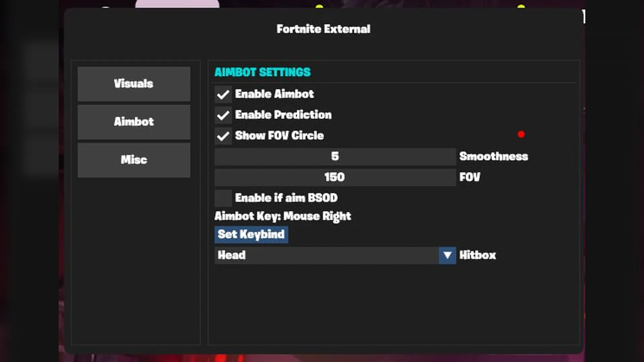Open the Visuals tab
Screen dimensions: 644x362
tap(134, 84)
